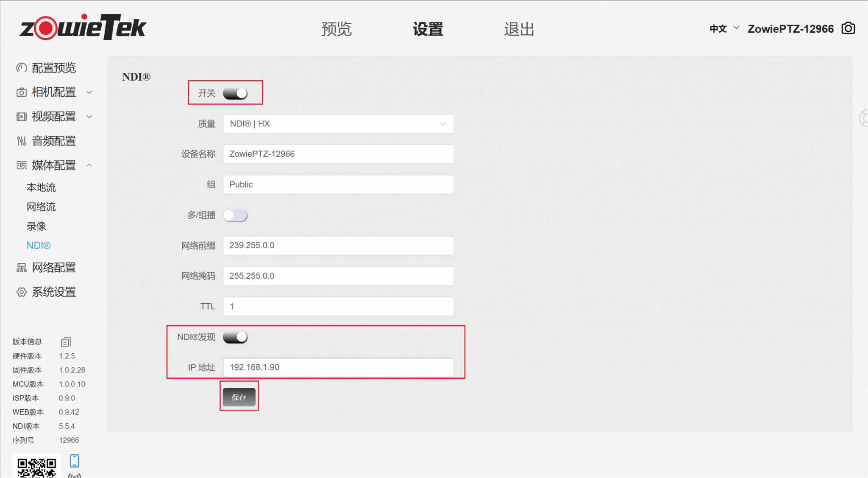Switch to the 设置 tab
The width and height of the screenshot is (868, 478).
[428, 29]
